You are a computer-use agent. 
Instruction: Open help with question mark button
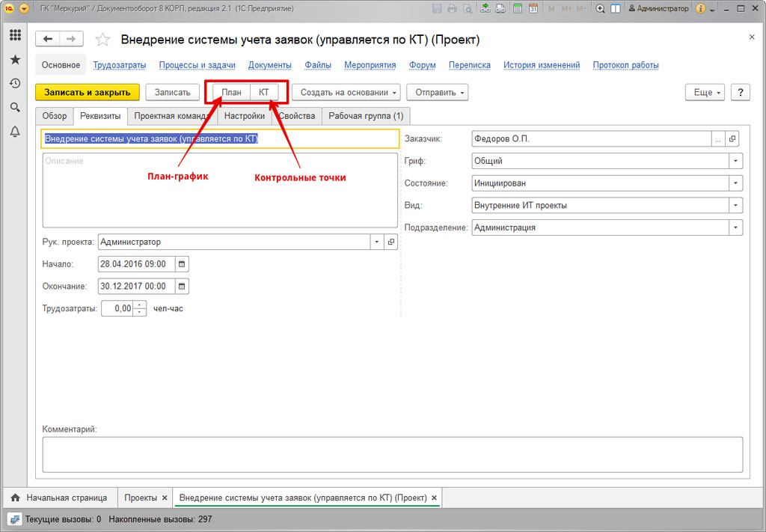click(x=740, y=92)
